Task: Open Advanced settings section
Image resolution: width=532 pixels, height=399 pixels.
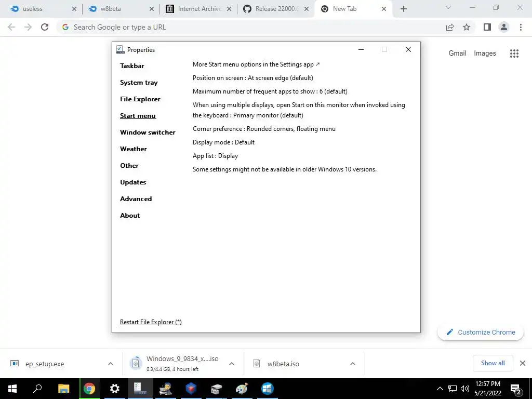Action: 136,199
